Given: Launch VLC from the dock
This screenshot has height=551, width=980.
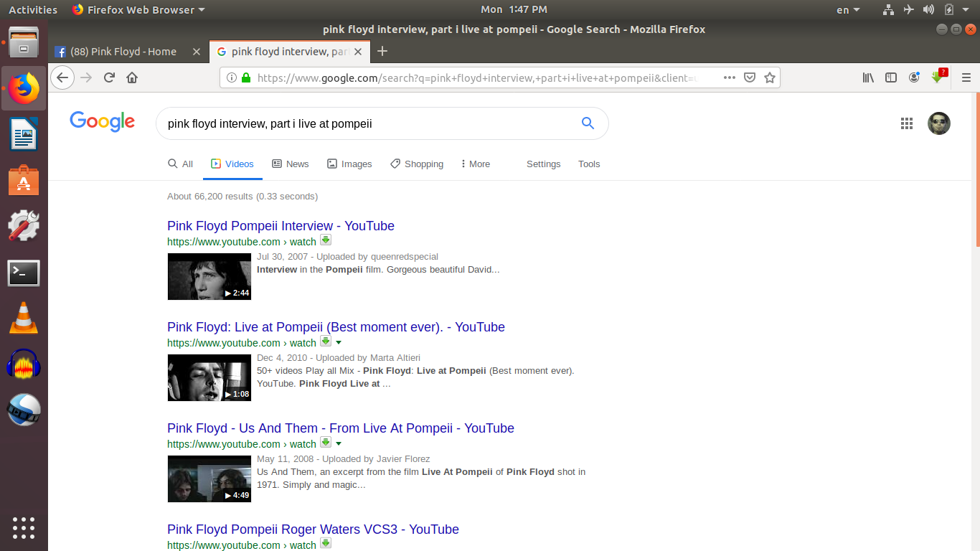Looking at the screenshot, I should pos(24,318).
